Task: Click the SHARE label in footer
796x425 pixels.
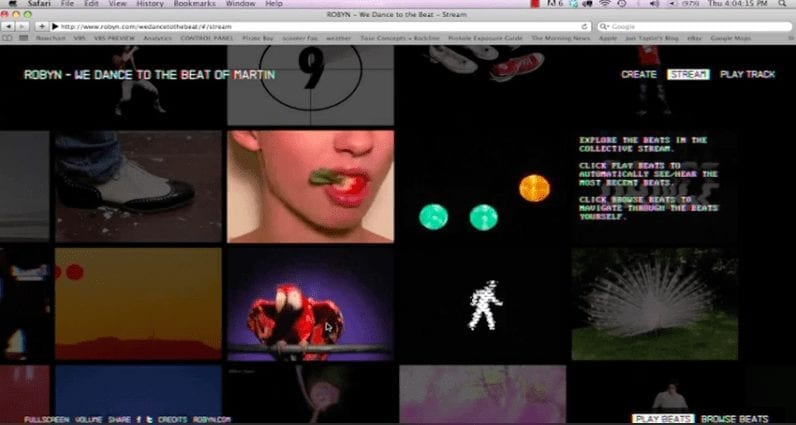Action: click(120, 420)
